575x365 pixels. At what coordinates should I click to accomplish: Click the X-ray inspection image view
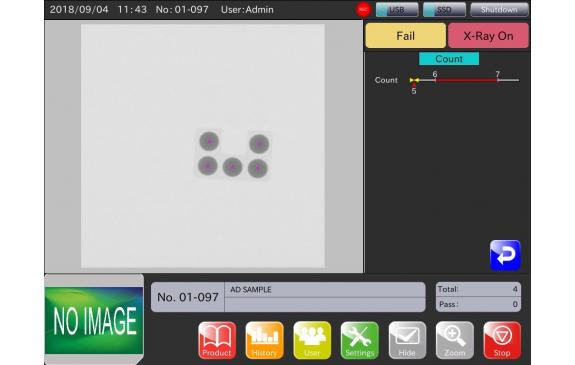point(203,146)
